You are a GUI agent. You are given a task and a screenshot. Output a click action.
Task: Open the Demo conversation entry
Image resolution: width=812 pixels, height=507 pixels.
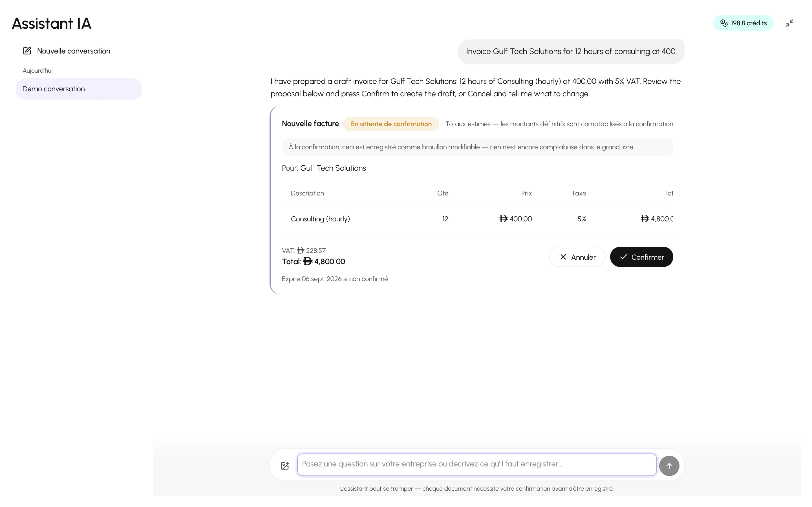point(79,89)
